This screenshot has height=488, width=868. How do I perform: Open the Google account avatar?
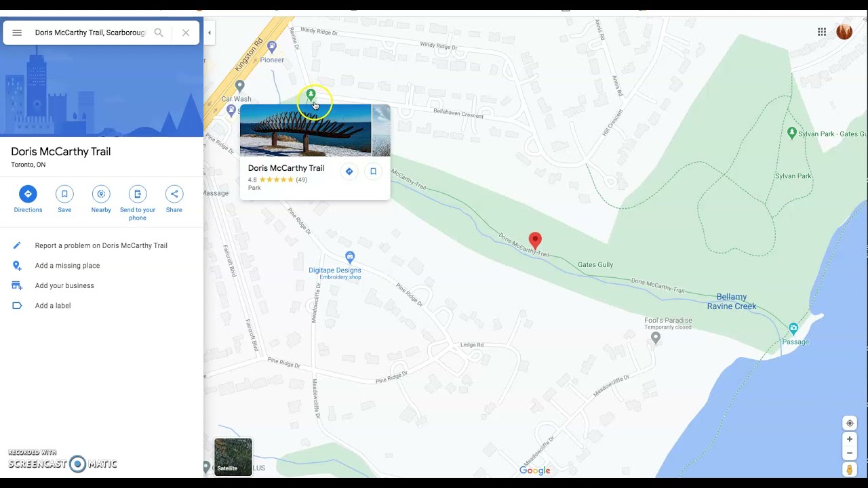844,32
